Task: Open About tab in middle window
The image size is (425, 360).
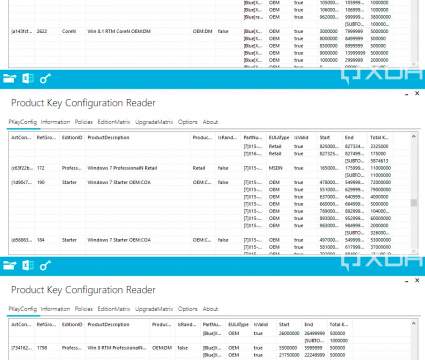Action: [210, 122]
